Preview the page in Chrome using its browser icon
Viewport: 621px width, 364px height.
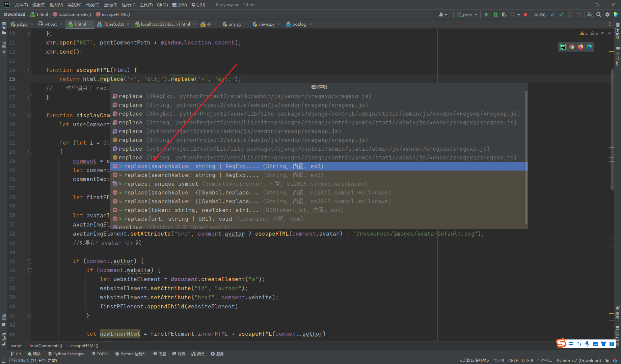[572, 47]
